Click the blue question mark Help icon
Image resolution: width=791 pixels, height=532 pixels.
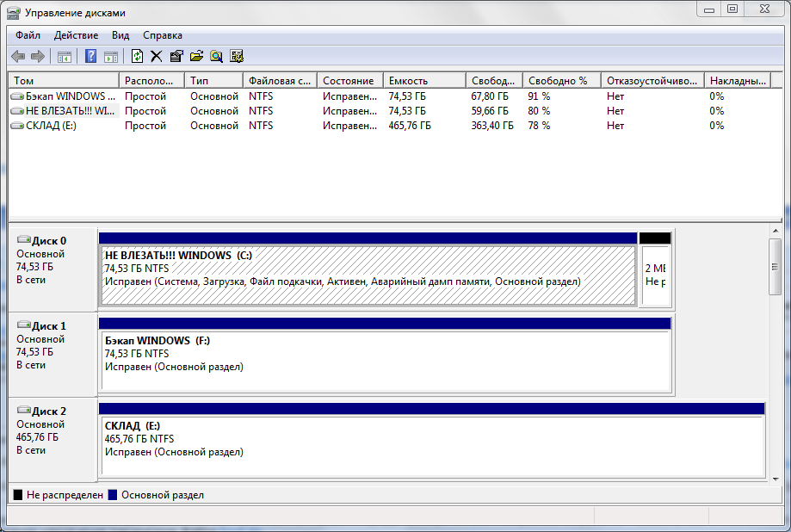pos(90,57)
